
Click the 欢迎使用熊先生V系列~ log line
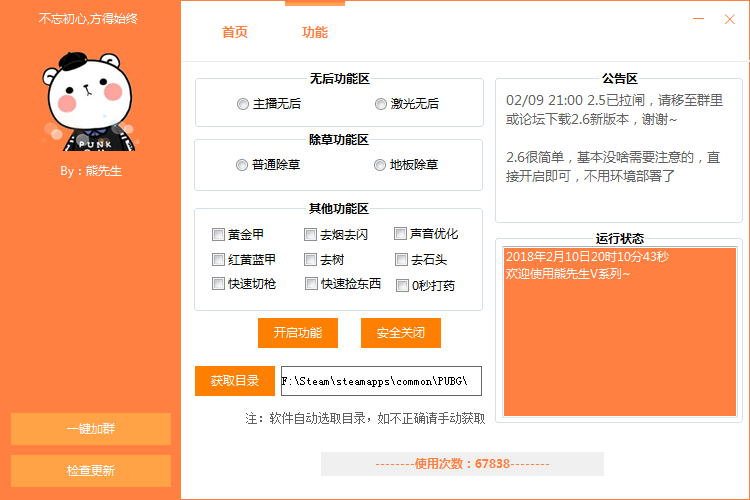[568, 274]
